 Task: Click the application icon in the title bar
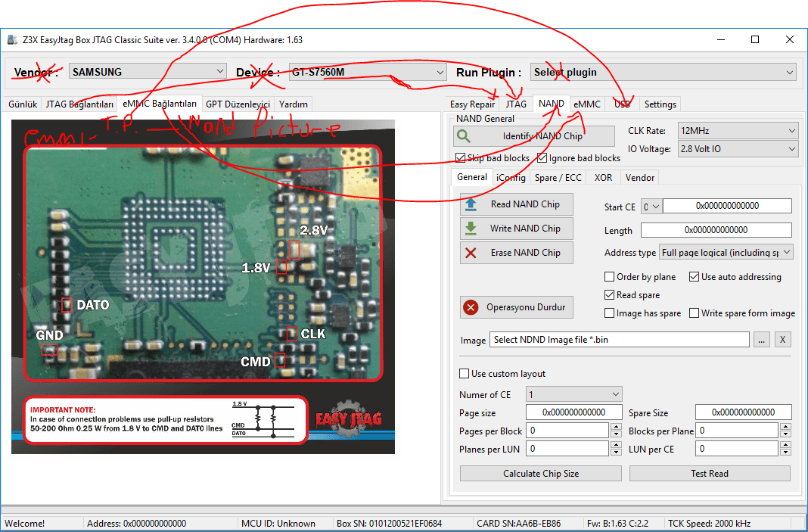[12, 39]
